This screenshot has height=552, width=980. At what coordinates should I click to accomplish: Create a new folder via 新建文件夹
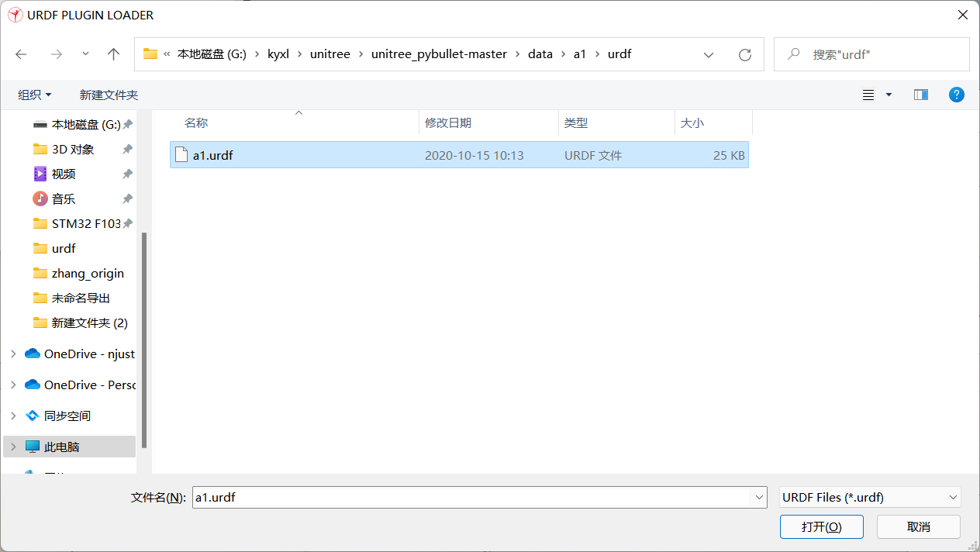109,94
